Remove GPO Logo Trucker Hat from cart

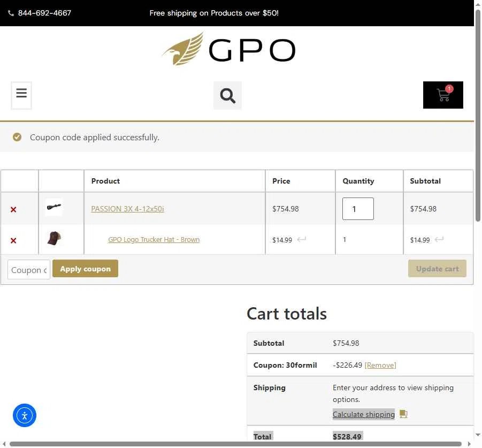(x=13, y=240)
